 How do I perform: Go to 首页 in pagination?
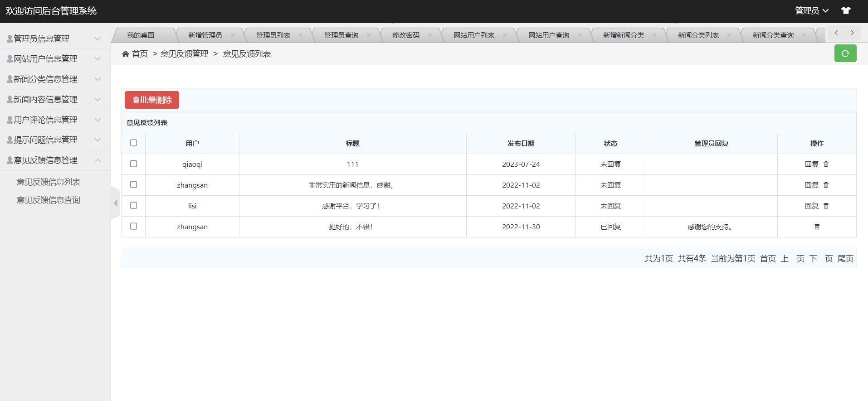click(x=768, y=258)
